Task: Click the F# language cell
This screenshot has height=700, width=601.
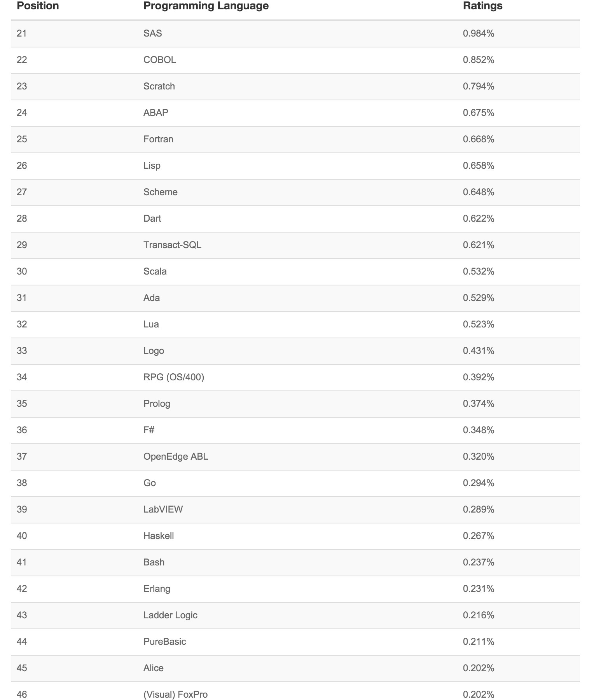Action: tap(149, 430)
